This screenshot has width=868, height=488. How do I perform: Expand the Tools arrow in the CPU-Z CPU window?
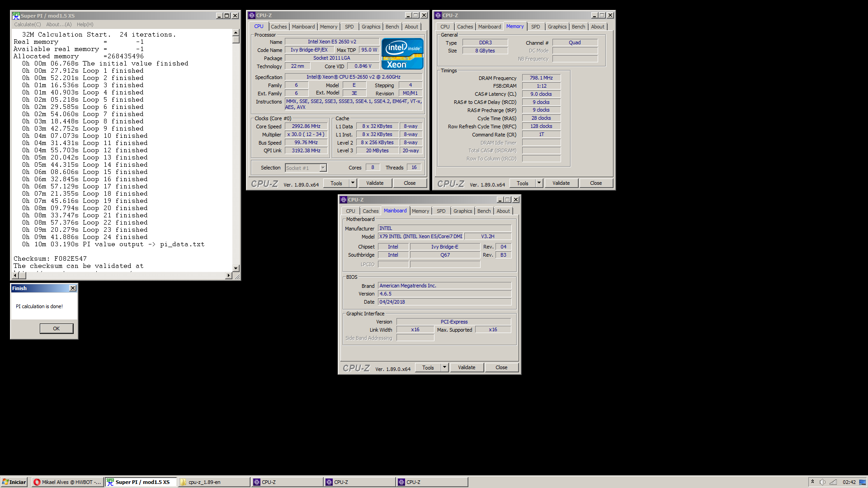pos(353,183)
